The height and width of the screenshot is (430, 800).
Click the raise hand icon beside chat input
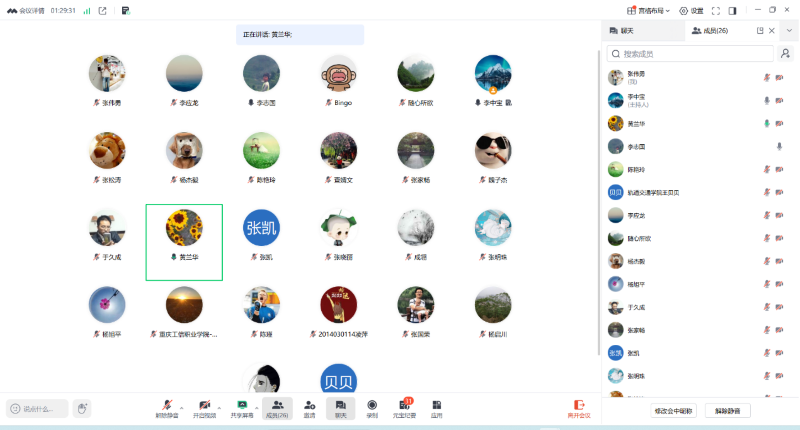point(82,408)
